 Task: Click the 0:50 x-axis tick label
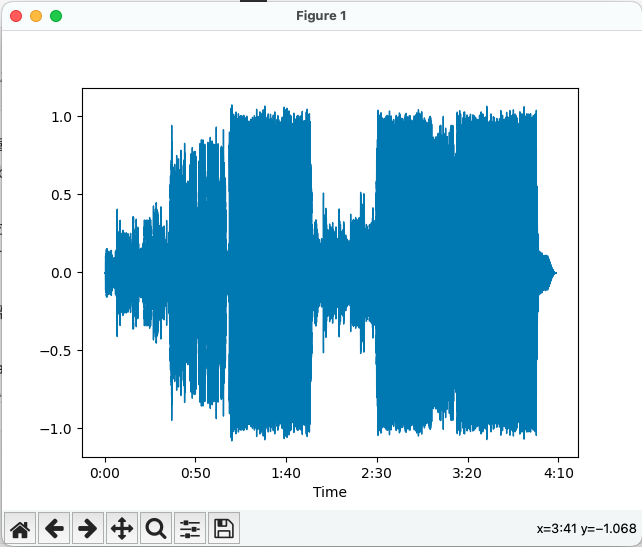coord(196,473)
